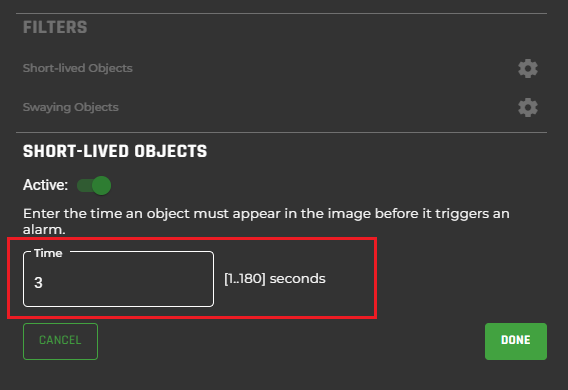Image resolution: width=568 pixels, height=390 pixels.
Task: Select the Swaying Objects filter entry
Action: coord(71,107)
